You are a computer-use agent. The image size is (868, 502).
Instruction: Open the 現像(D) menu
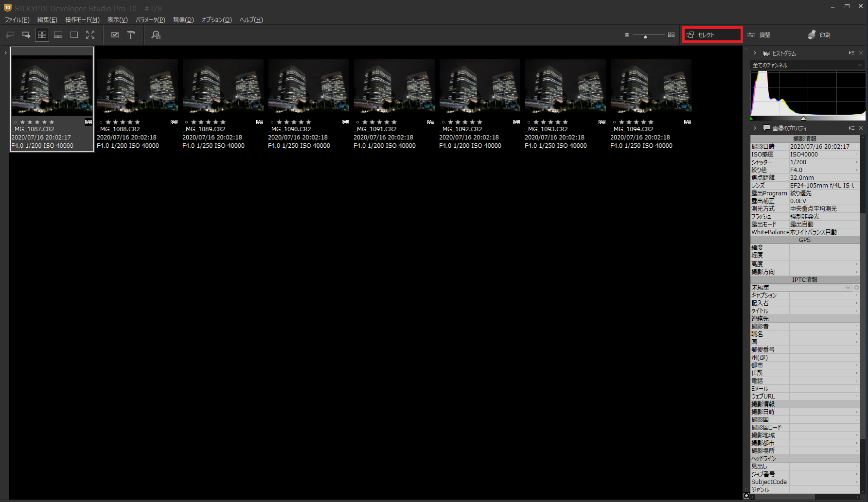tap(183, 20)
